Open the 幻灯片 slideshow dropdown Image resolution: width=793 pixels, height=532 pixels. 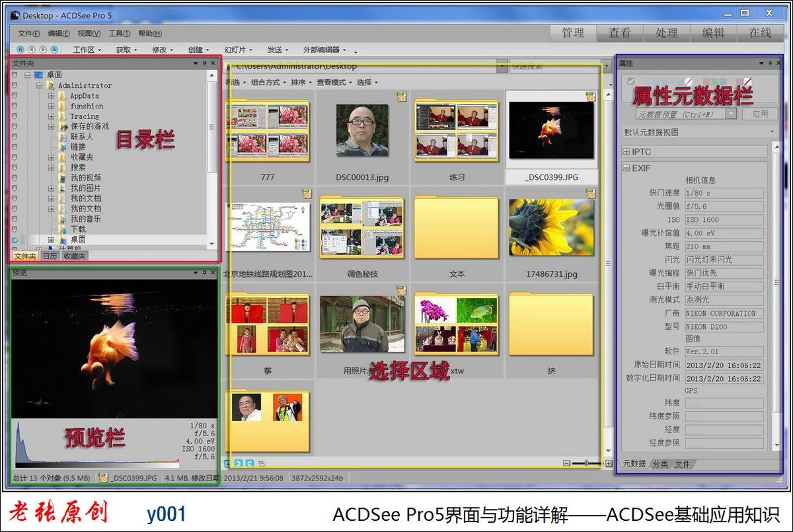point(238,50)
